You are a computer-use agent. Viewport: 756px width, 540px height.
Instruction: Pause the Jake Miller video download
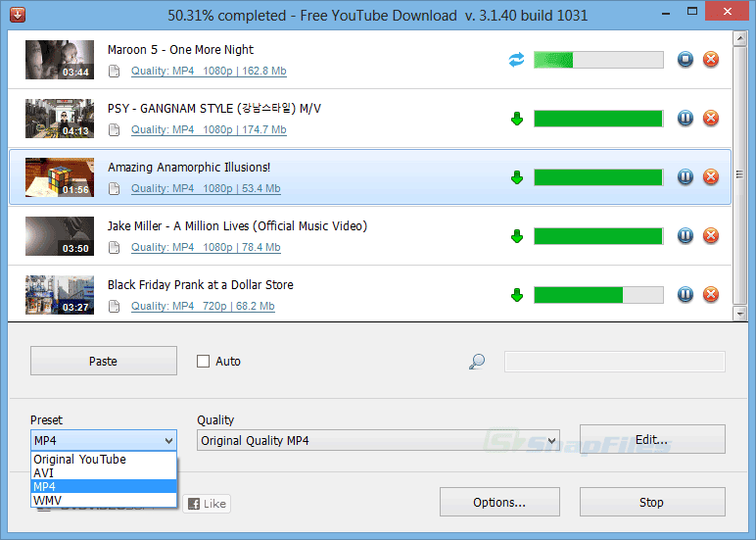(685, 236)
